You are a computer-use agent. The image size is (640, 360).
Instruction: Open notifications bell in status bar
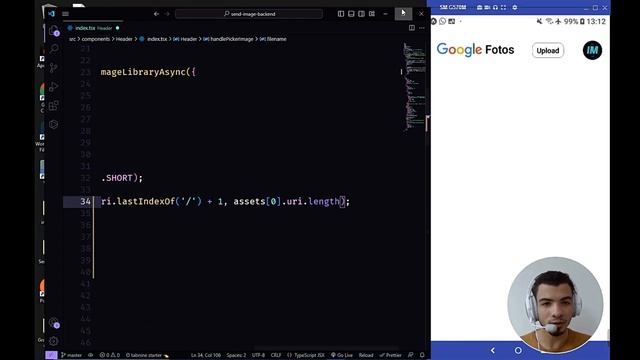click(x=422, y=355)
